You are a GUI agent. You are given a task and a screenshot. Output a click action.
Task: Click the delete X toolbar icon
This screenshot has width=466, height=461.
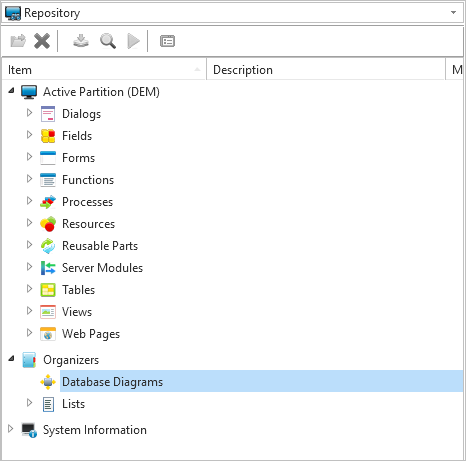point(42,41)
